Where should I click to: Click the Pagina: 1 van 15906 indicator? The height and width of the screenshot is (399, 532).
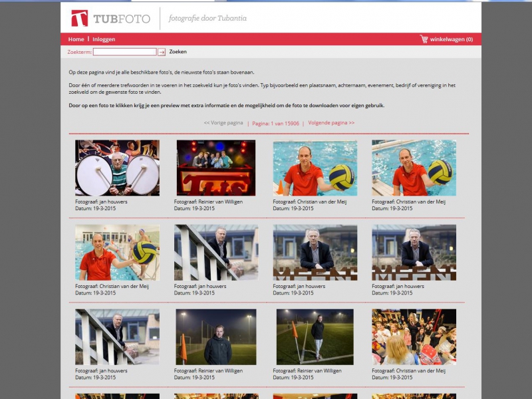[275, 123]
